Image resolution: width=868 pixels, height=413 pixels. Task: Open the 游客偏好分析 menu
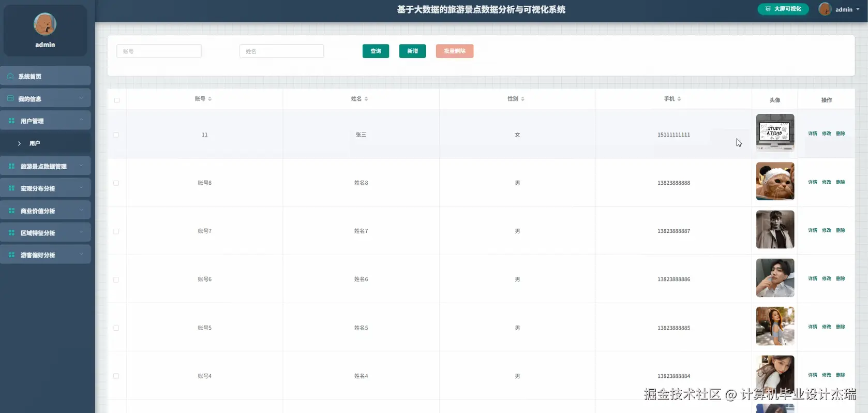(46, 255)
